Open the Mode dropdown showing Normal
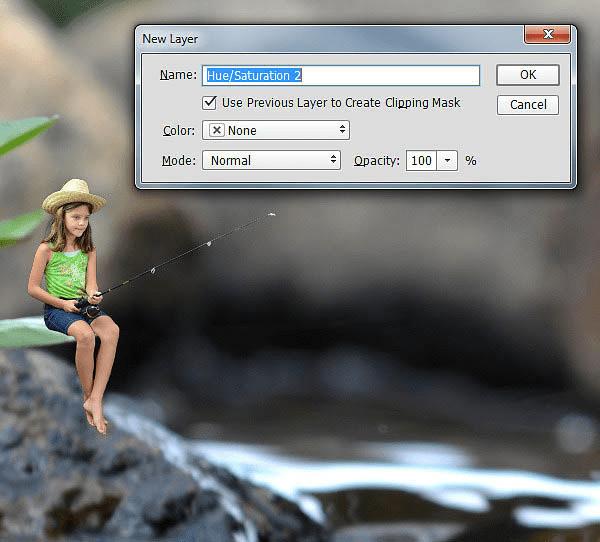600x542 pixels. (x=271, y=160)
